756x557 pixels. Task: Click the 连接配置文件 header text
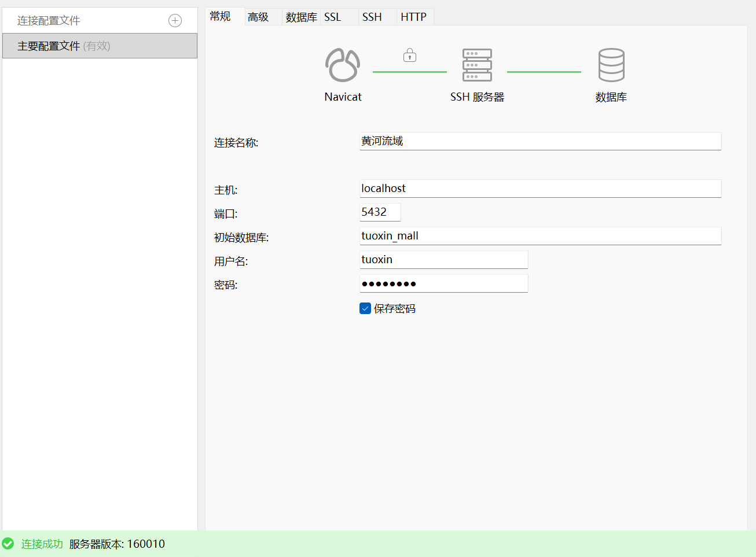click(49, 21)
